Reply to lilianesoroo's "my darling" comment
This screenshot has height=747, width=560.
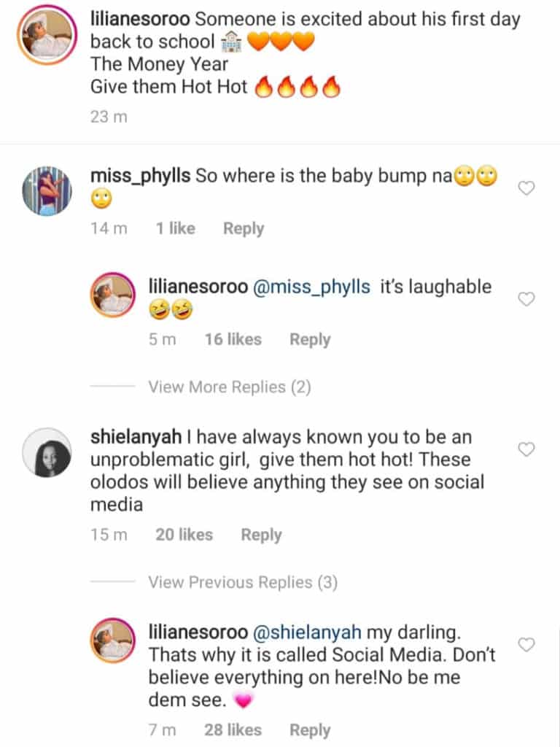[310, 729]
